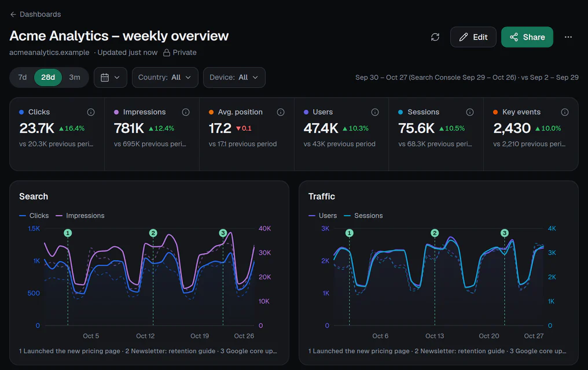Click the orange Avg. position card dot
This screenshot has width=588, height=370.
[x=211, y=112]
